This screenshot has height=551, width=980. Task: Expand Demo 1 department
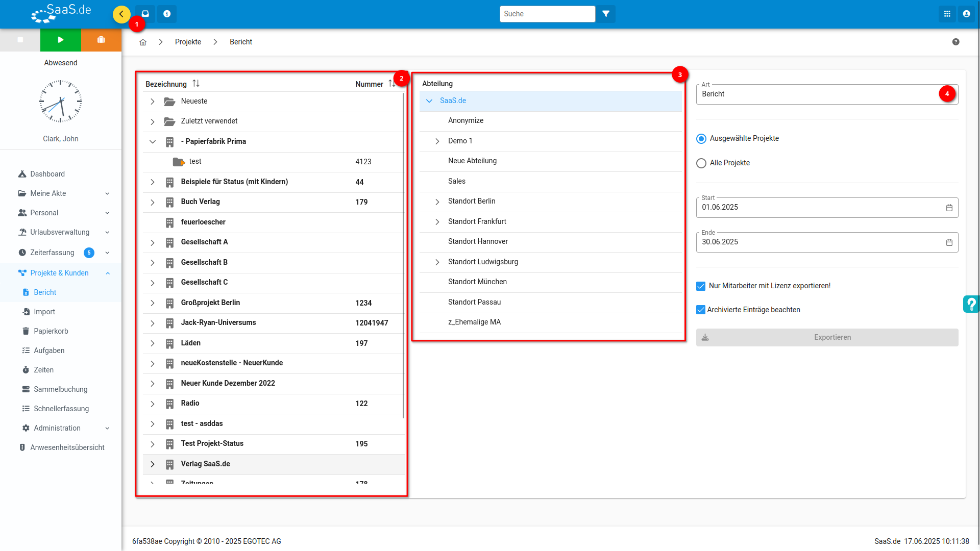tap(437, 141)
